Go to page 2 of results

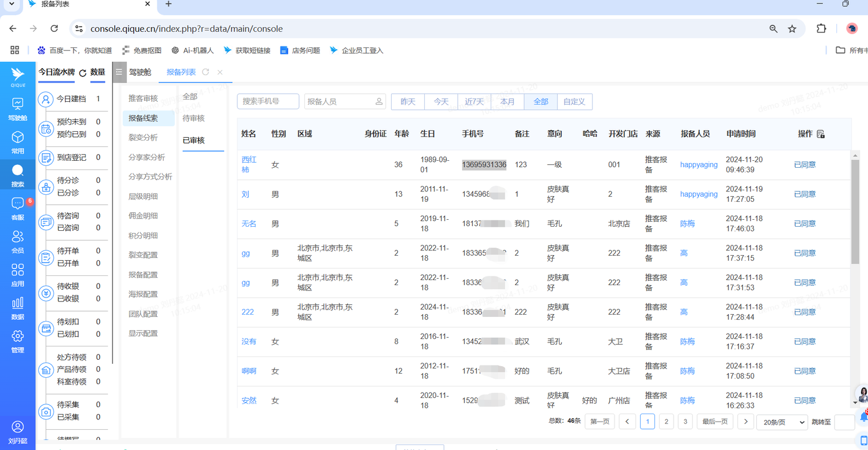point(666,422)
